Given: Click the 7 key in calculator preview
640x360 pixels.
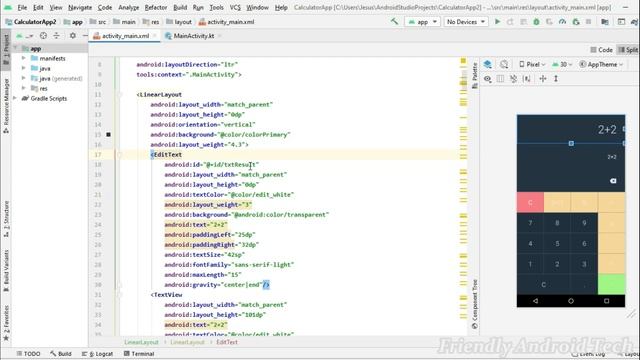Looking at the screenshot, I should [x=530, y=223].
